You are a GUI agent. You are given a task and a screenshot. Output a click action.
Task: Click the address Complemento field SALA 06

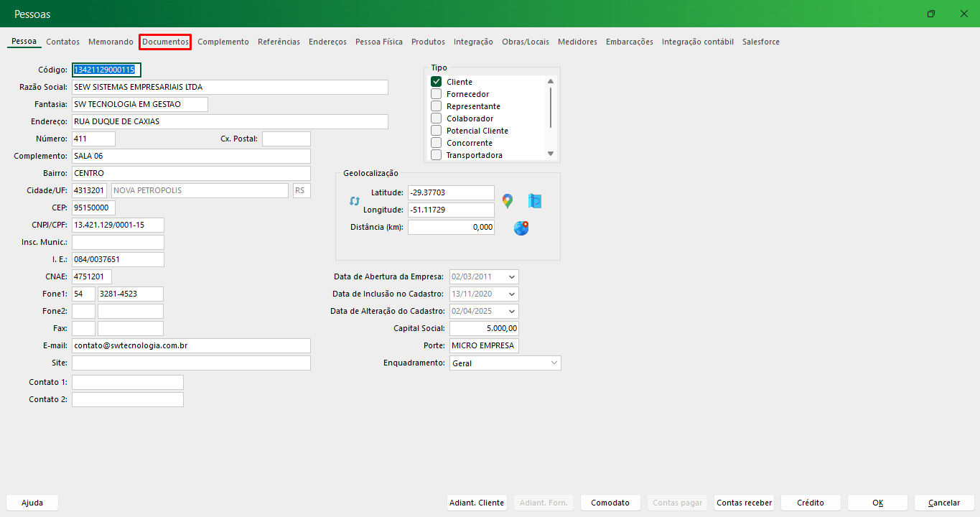(x=191, y=156)
